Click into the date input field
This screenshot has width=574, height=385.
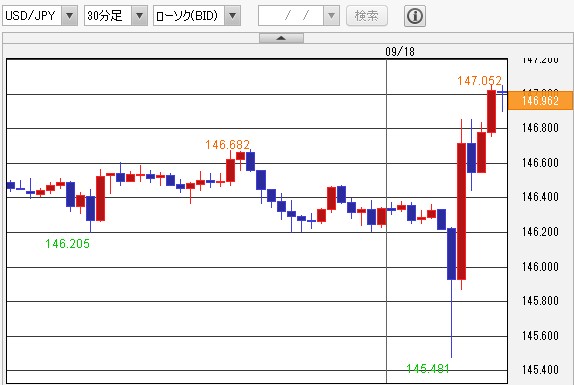[291, 16]
